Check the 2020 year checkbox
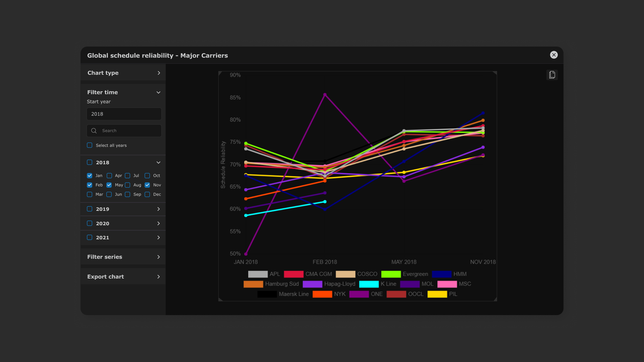This screenshot has height=362, width=644. [89, 223]
